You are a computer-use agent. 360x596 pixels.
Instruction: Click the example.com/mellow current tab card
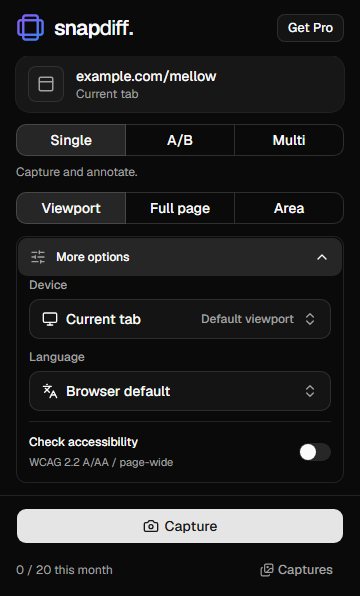pos(180,84)
